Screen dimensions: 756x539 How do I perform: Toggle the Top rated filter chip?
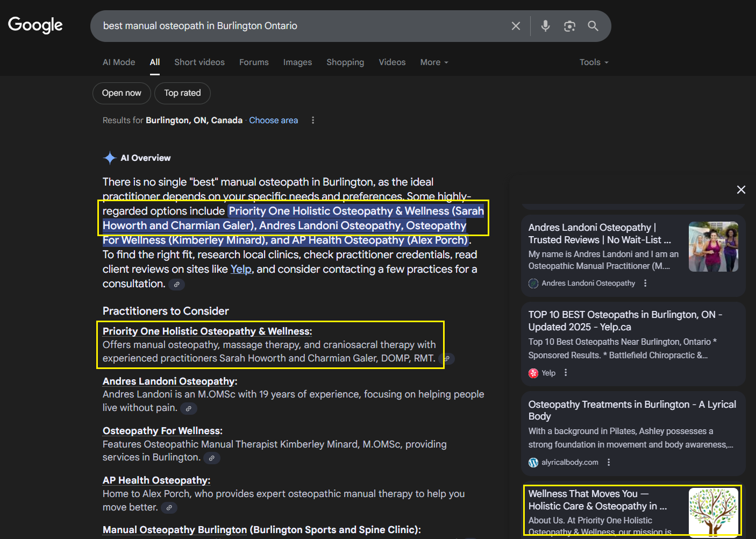click(182, 93)
